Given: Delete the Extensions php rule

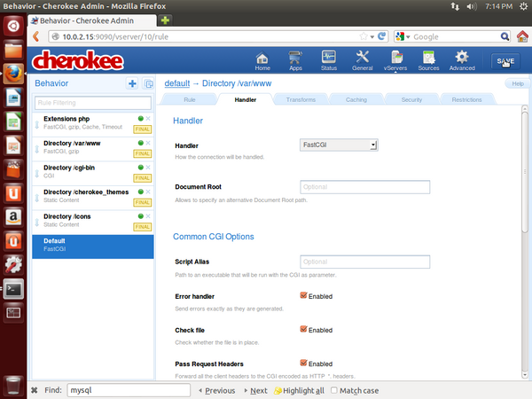Looking at the screenshot, I should (148, 119).
